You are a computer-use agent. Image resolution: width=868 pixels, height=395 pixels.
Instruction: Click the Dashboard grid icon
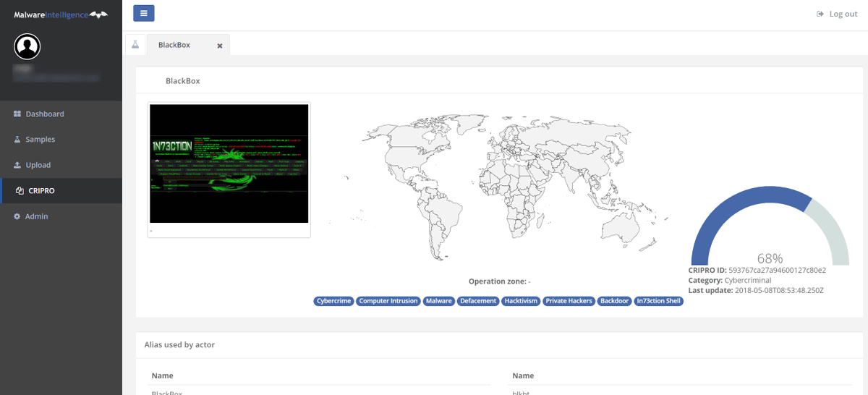pyautogui.click(x=17, y=114)
